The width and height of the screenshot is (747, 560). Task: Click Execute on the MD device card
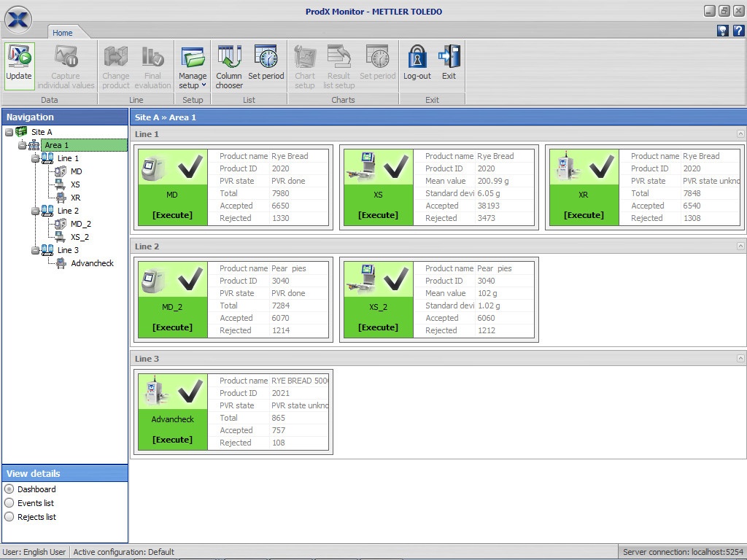[171, 214]
